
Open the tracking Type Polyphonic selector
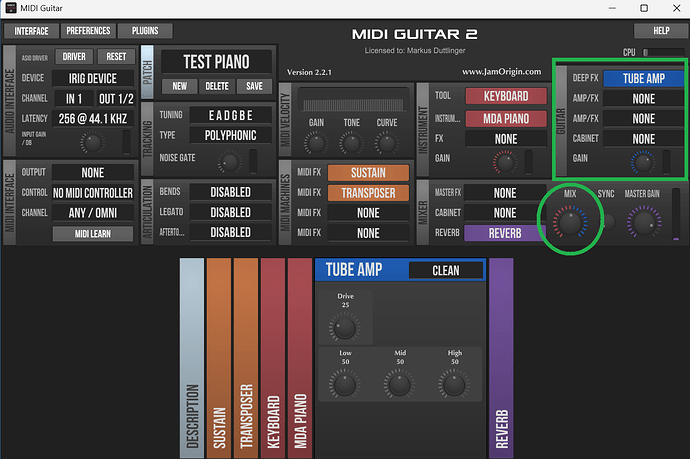click(230, 135)
